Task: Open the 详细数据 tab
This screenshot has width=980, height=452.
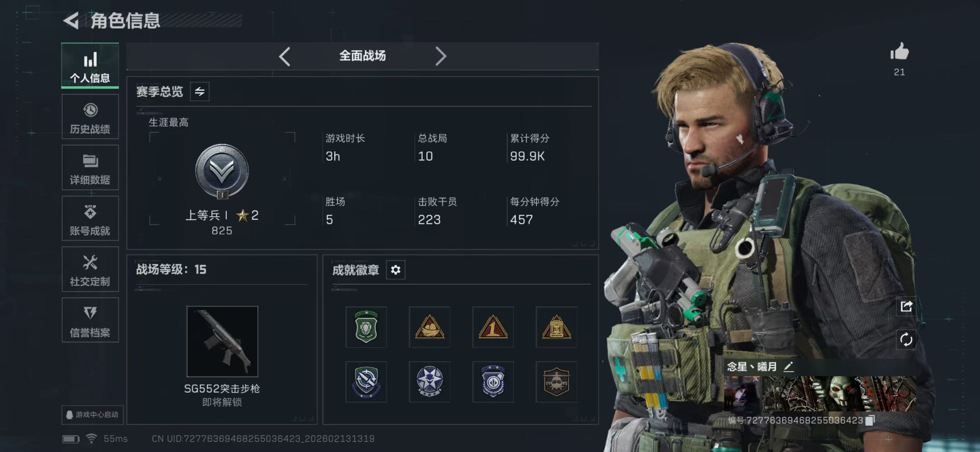Action: tap(90, 168)
